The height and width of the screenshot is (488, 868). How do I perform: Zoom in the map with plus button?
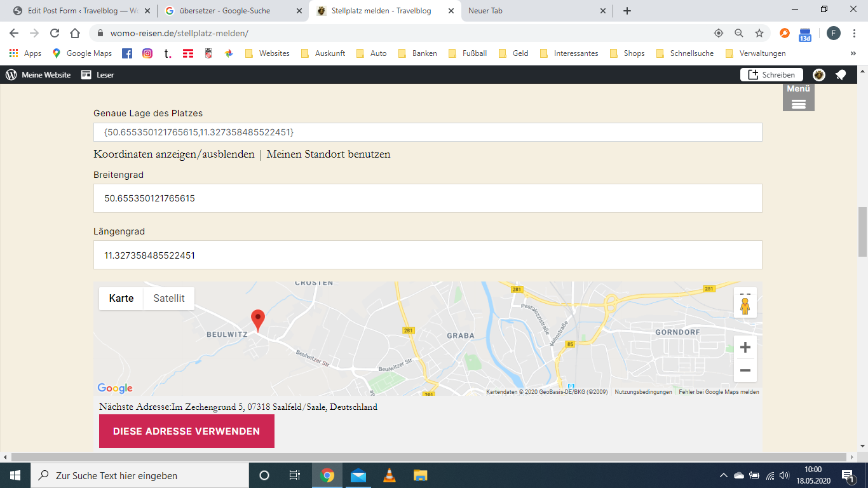coord(745,348)
